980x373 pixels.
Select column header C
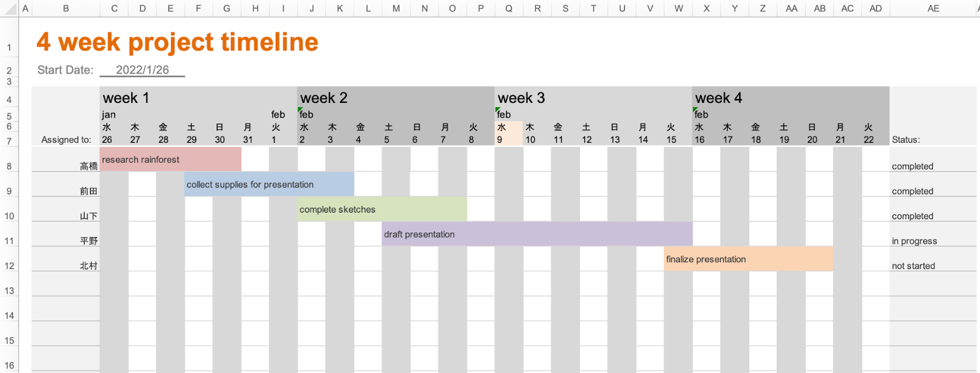tap(114, 9)
